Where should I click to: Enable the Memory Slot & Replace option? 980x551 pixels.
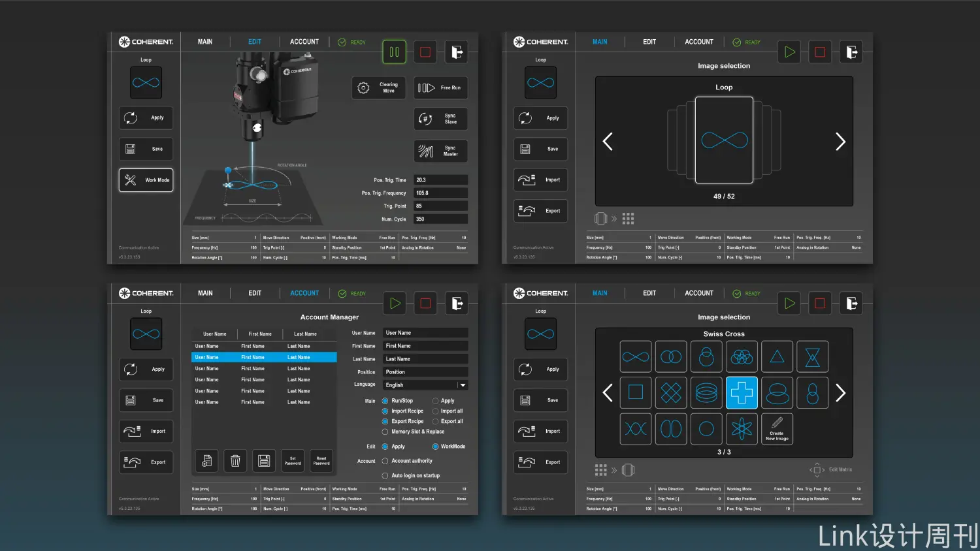(x=385, y=432)
